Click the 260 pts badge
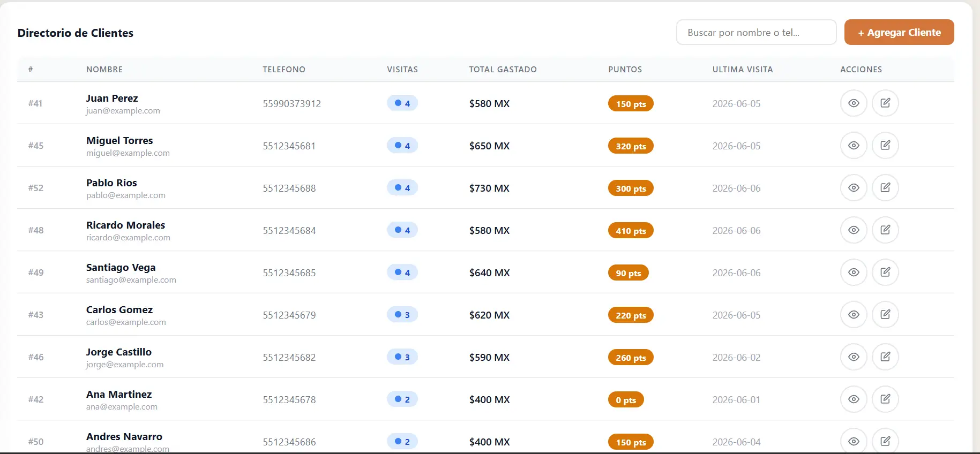 (631, 357)
